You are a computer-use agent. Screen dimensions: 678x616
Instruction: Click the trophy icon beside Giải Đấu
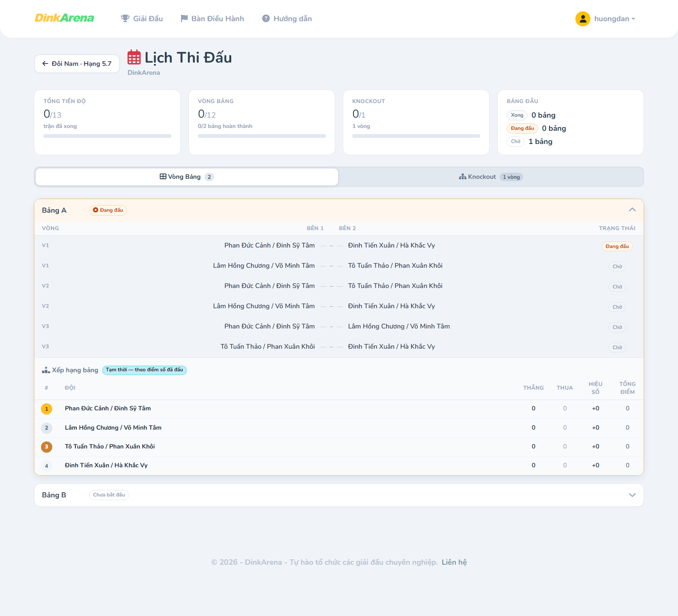(x=125, y=18)
